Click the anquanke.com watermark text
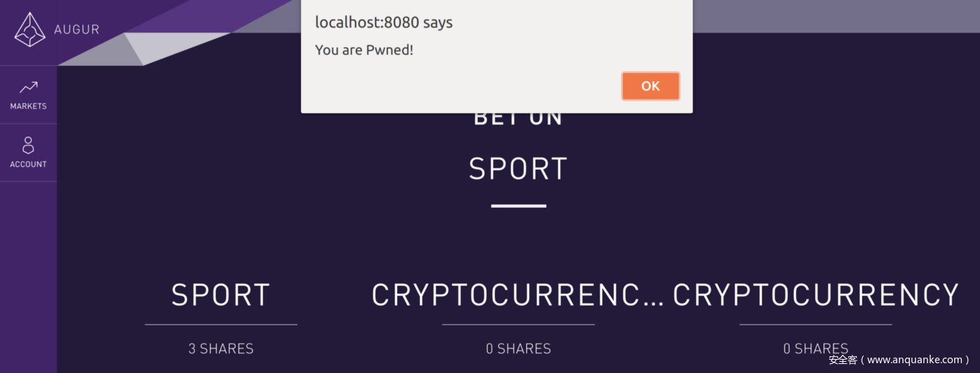This screenshot has width=980, height=373. click(x=899, y=360)
